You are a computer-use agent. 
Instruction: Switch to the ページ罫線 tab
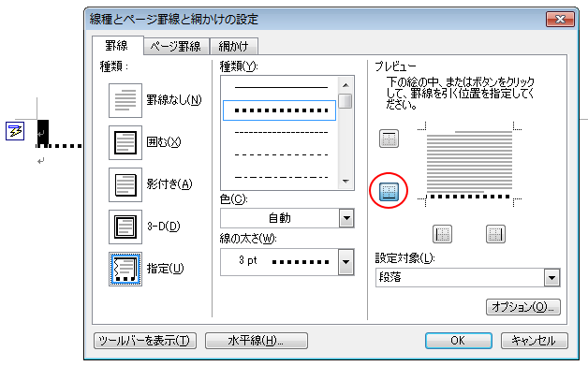pos(176,47)
